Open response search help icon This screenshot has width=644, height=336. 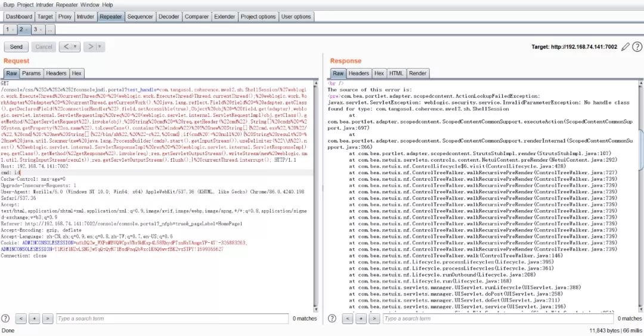pyautogui.click(x=332, y=318)
